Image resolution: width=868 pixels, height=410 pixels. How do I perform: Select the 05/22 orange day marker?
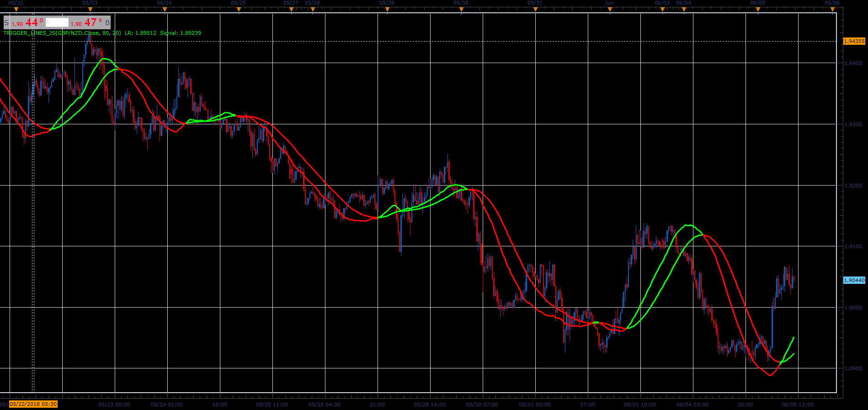(16, 9)
